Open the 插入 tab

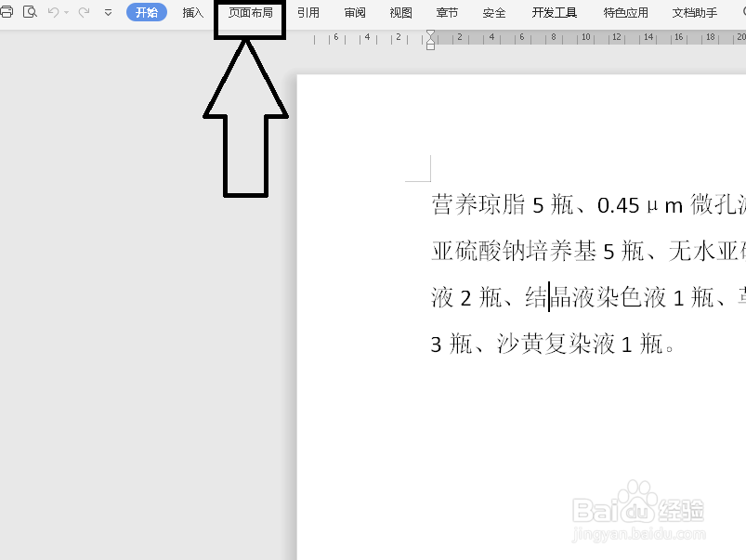point(192,13)
